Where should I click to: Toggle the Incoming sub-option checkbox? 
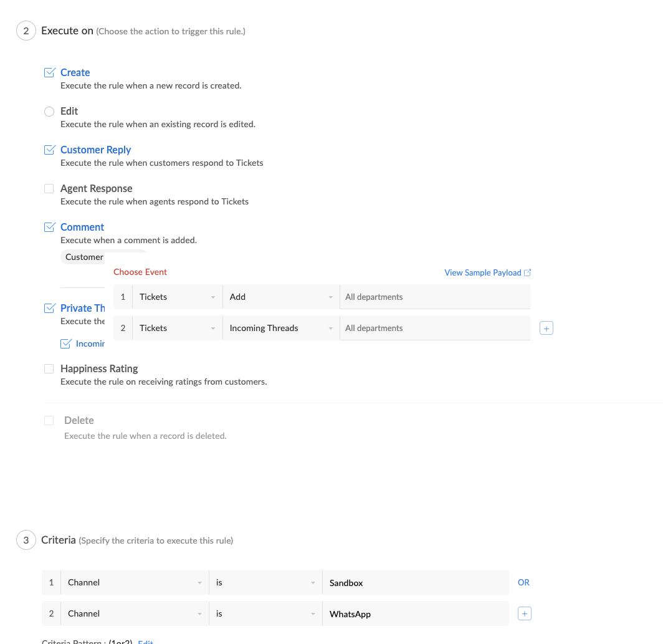(x=65, y=344)
